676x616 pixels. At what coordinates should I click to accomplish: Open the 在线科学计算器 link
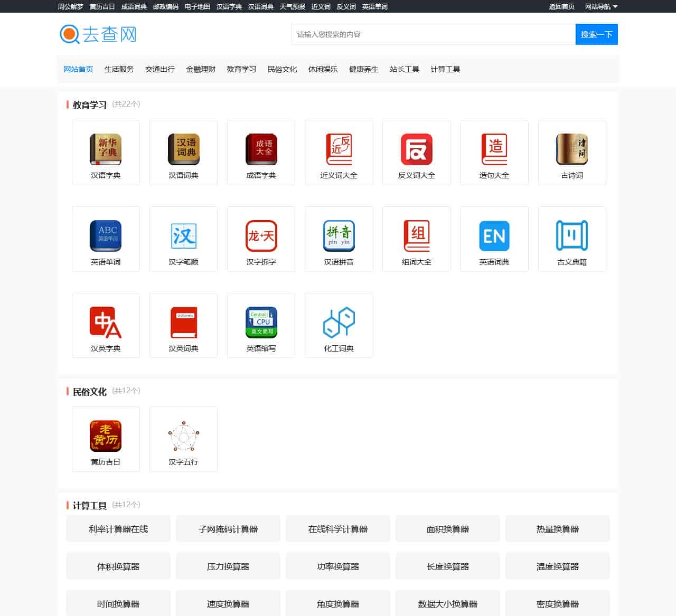338,528
